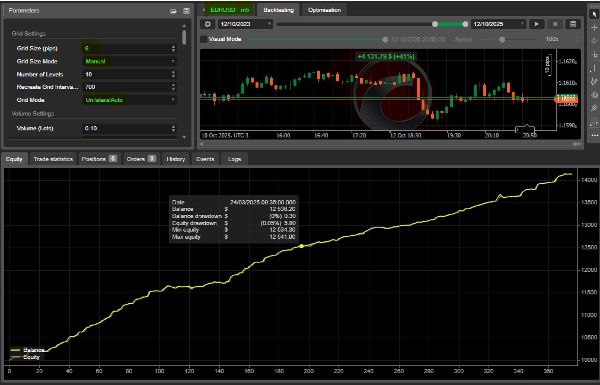600x385 pixels.
Task: Open the Grid Size Mode dropdown
Action: (x=130, y=61)
